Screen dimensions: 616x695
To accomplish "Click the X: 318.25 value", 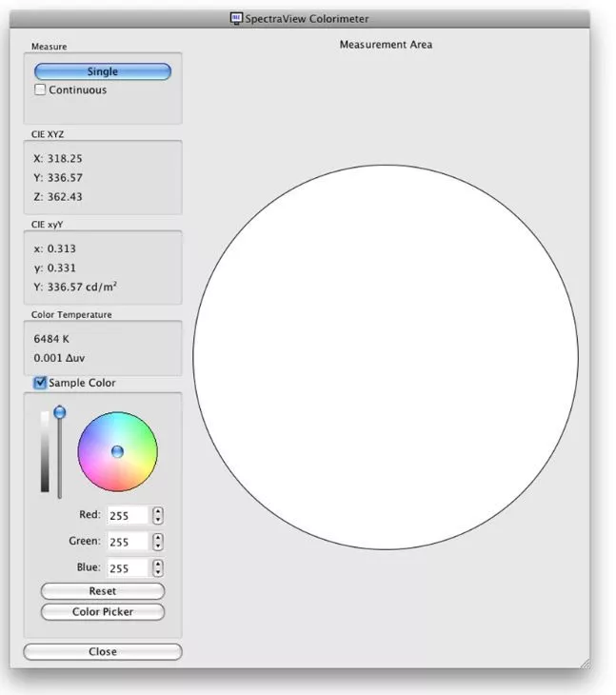I will 58,158.
